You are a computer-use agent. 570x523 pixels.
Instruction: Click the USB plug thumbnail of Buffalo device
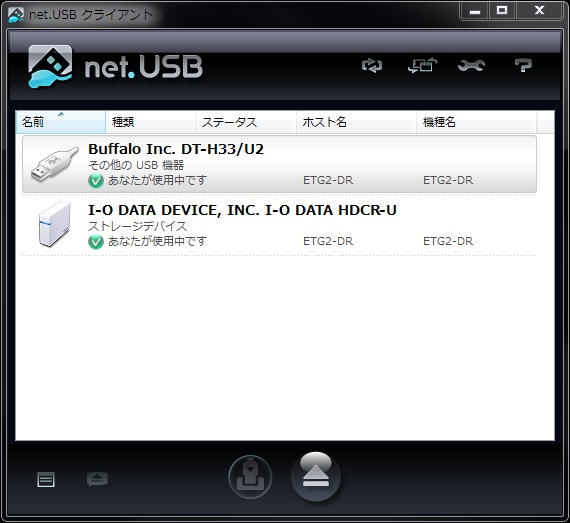click(55, 164)
